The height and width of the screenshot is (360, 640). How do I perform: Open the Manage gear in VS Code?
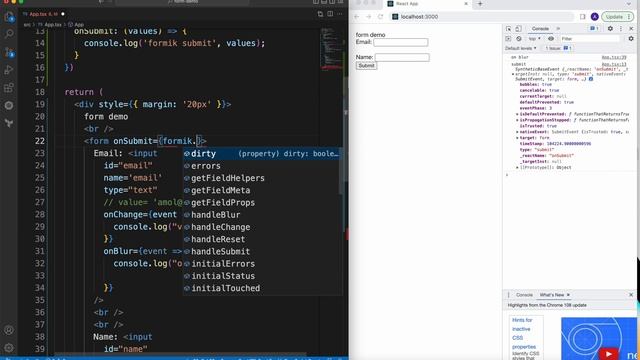pos(9,348)
